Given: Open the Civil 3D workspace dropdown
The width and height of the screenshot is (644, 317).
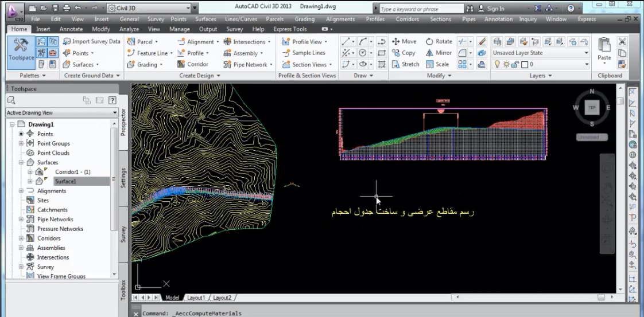Looking at the screenshot, I should [149, 8].
